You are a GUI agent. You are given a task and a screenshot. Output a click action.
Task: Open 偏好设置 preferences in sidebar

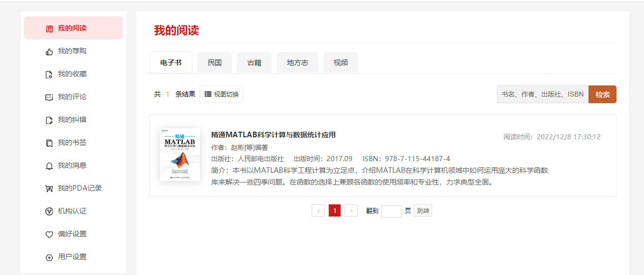(72, 234)
